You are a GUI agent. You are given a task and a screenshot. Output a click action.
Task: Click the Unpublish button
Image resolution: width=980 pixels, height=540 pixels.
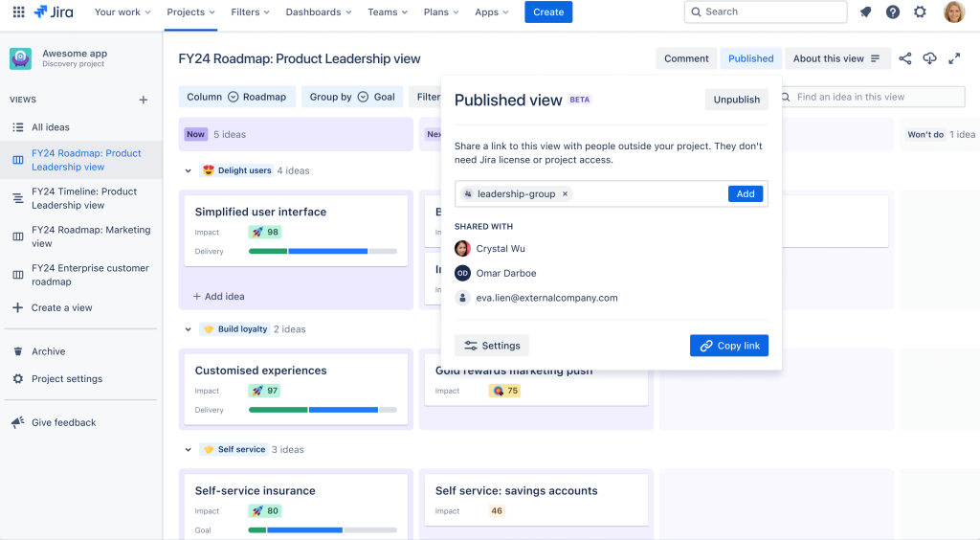736,100
